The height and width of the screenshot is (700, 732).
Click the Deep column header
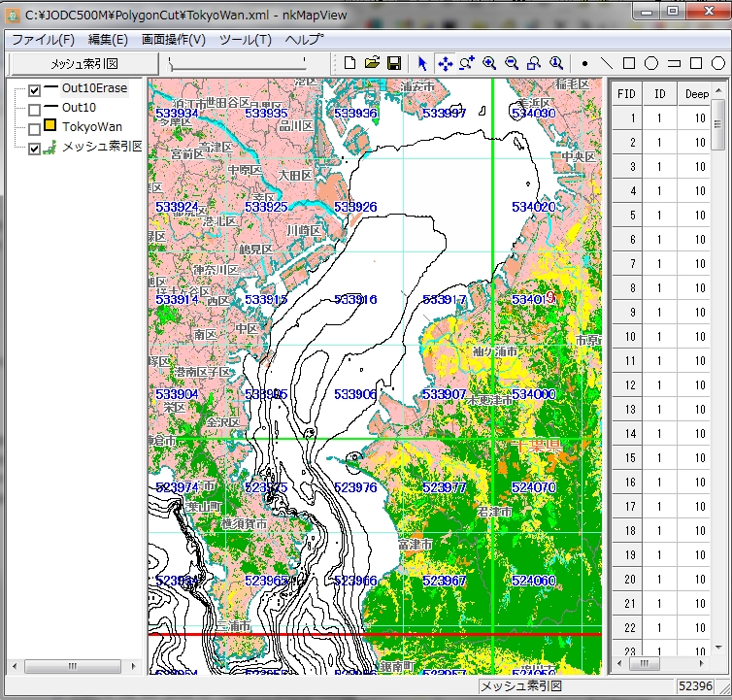(x=695, y=94)
